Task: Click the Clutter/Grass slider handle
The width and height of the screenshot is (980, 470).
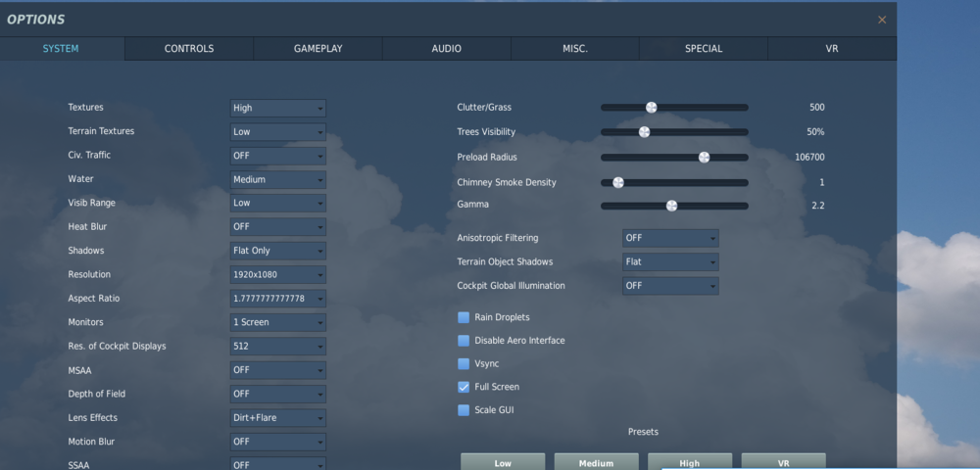Action: coord(652,108)
